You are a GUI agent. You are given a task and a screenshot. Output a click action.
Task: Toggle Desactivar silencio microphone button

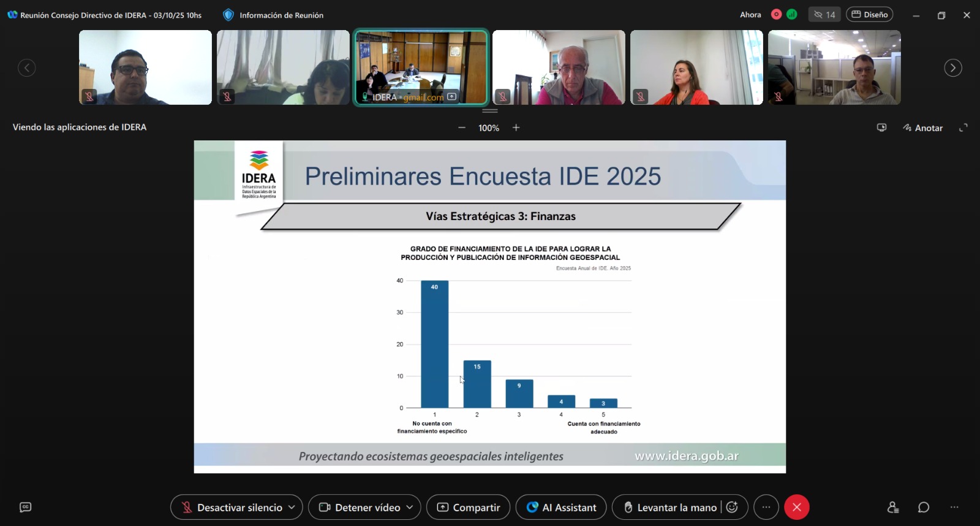click(x=230, y=507)
